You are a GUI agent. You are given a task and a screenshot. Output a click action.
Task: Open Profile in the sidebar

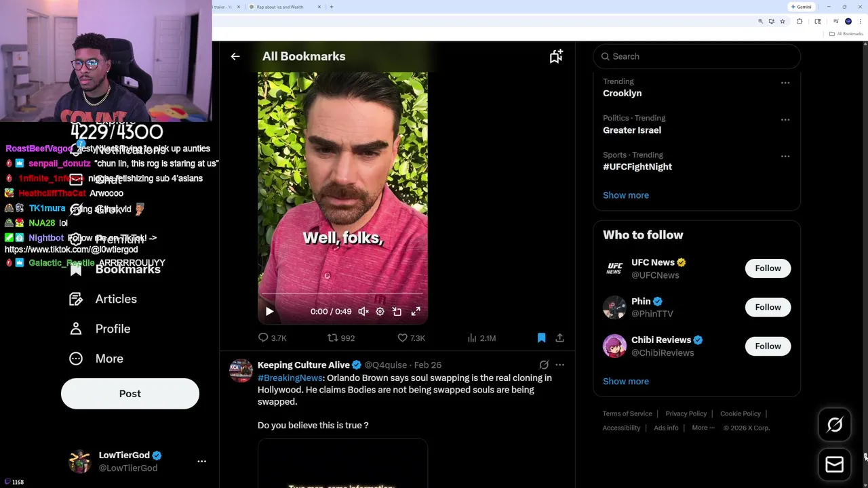100,329
